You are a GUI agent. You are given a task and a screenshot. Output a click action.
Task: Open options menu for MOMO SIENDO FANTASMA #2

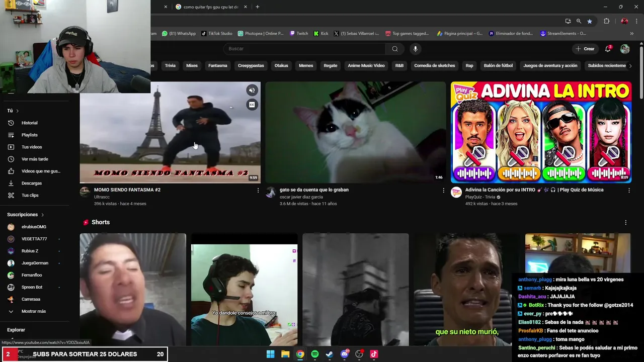pos(258,191)
